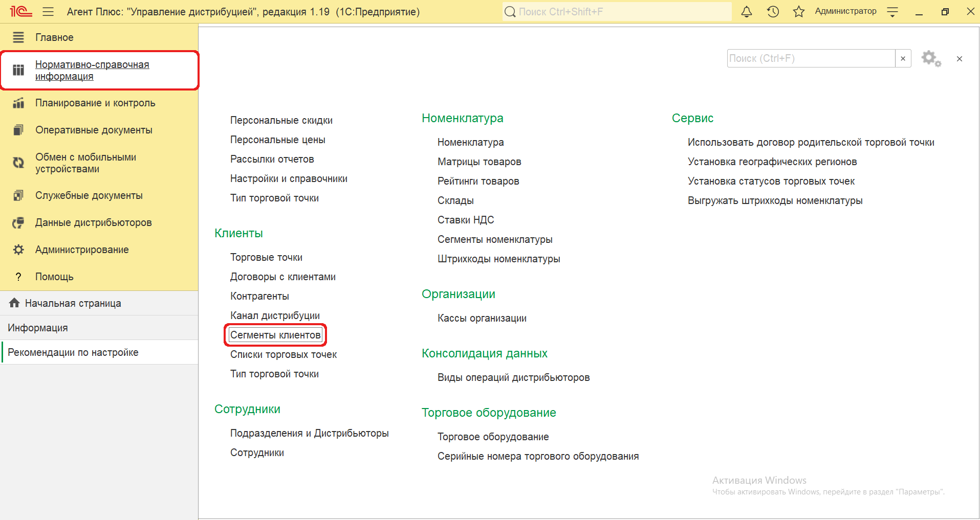Screen dimensions: 980x520
Task: Open the Главное section
Action: point(54,37)
